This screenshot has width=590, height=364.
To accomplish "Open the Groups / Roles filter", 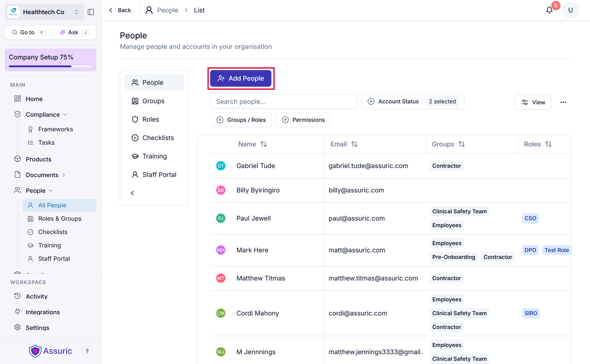I will (x=241, y=120).
